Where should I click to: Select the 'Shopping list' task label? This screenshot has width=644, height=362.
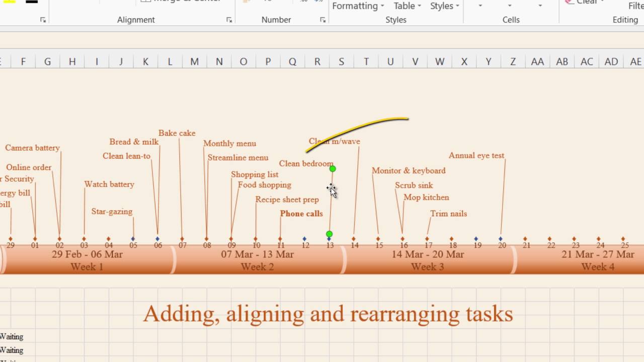tap(255, 174)
